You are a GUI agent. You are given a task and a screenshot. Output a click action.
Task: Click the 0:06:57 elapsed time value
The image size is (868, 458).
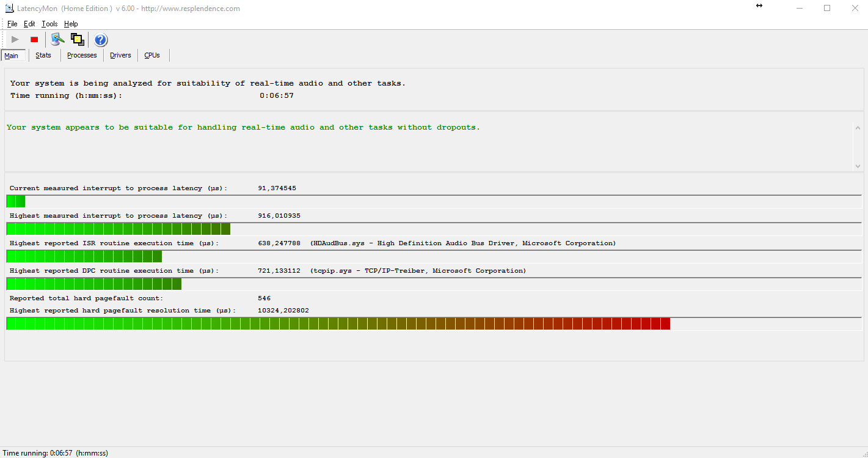pos(277,95)
